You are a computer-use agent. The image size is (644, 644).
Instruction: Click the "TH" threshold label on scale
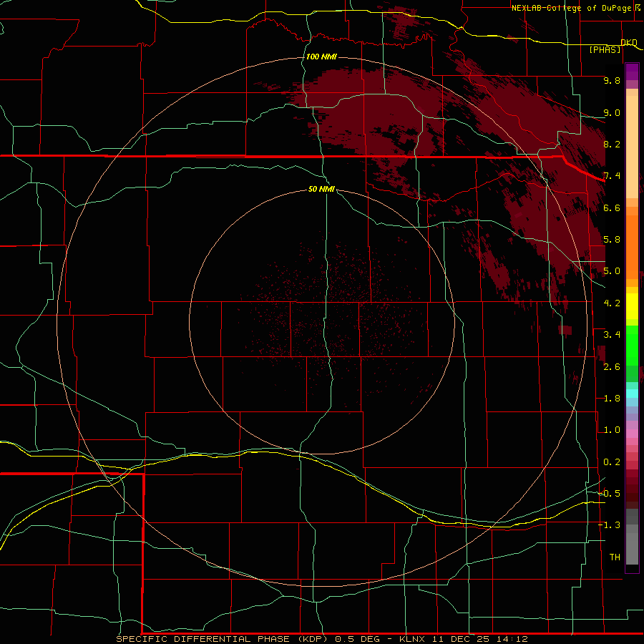(615, 557)
